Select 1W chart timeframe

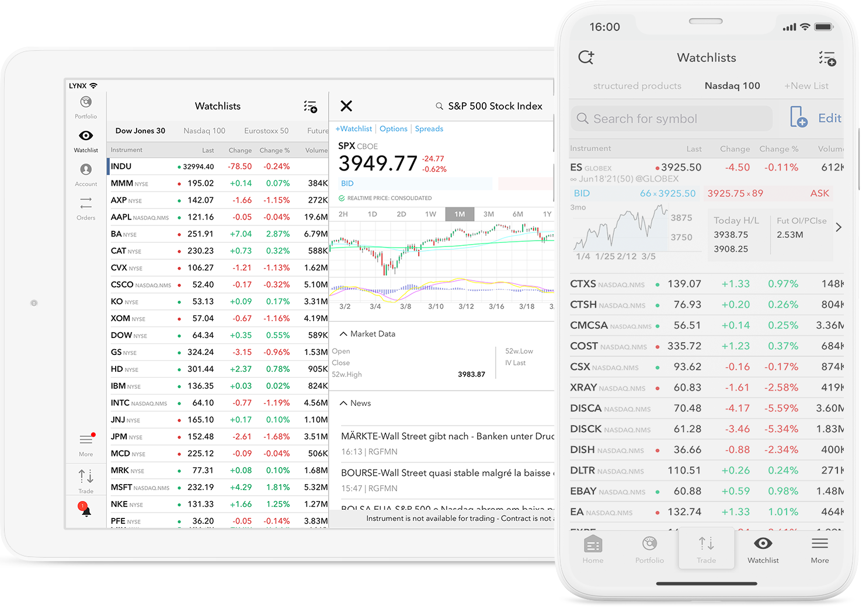(x=430, y=214)
